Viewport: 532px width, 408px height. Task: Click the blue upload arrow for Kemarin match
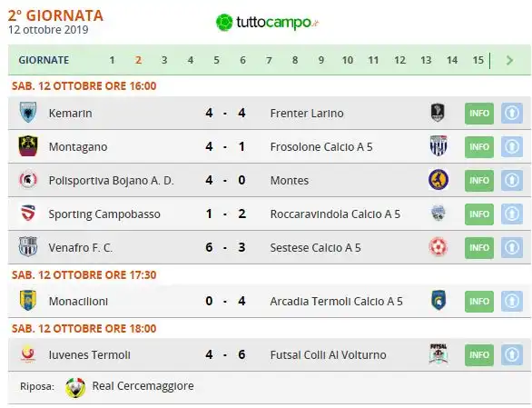pyautogui.click(x=512, y=113)
